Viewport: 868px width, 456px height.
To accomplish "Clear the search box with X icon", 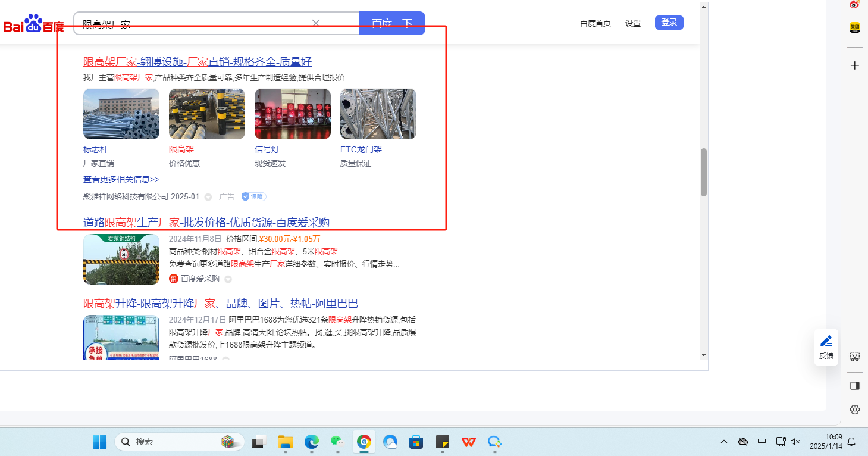I will click(316, 23).
